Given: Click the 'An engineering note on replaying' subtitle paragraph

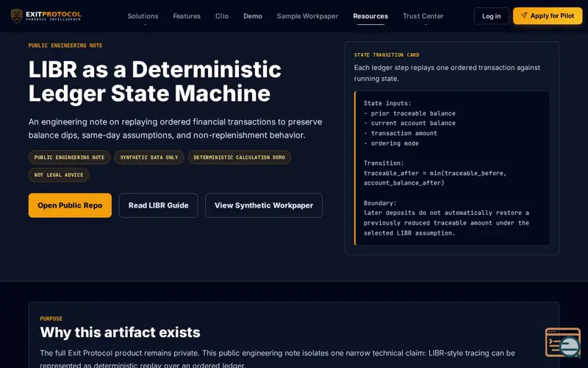Looking at the screenshot, I should (x=175, y=128).
